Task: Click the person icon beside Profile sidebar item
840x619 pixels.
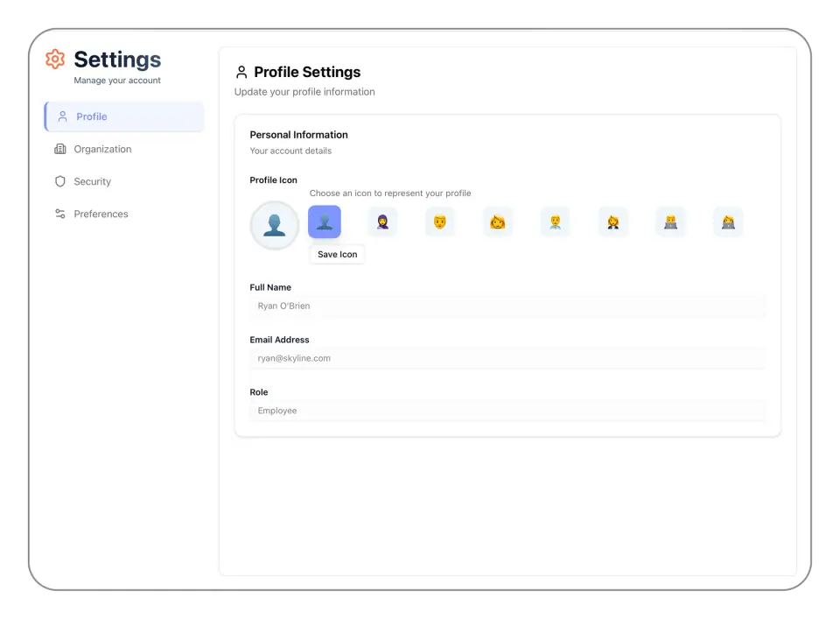Action: 61,116
